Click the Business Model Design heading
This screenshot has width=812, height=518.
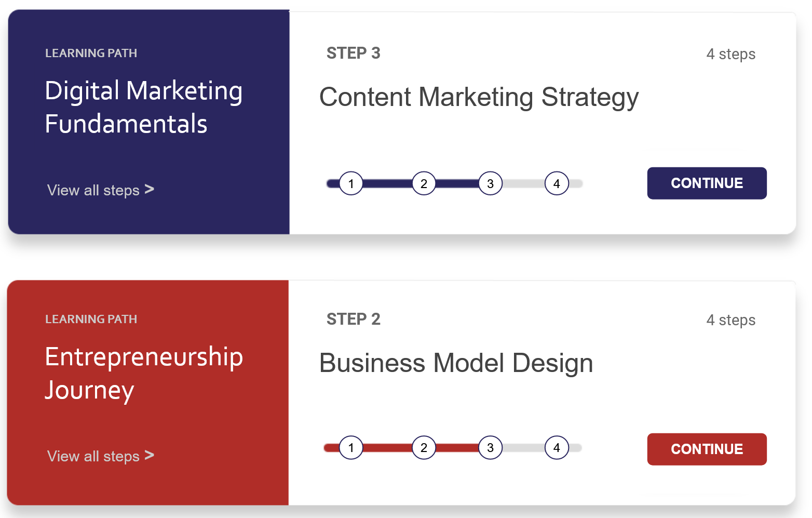click(456, 363)
